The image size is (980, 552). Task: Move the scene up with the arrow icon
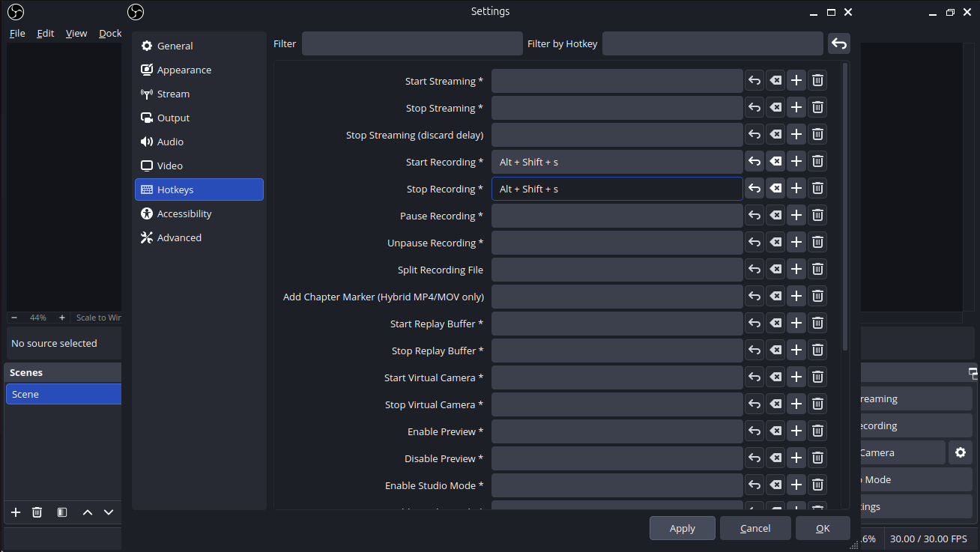[88, 512]
